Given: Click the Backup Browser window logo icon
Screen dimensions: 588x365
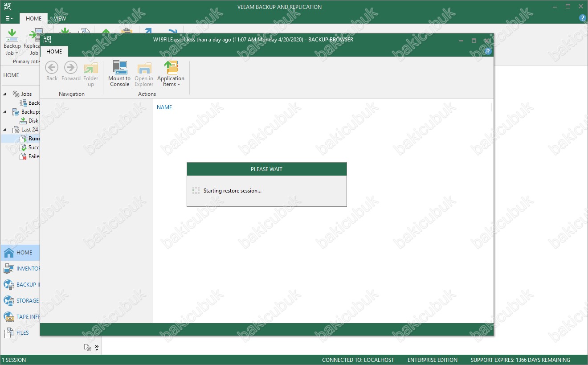Looking at the screenshot, I should click(47, 40).
